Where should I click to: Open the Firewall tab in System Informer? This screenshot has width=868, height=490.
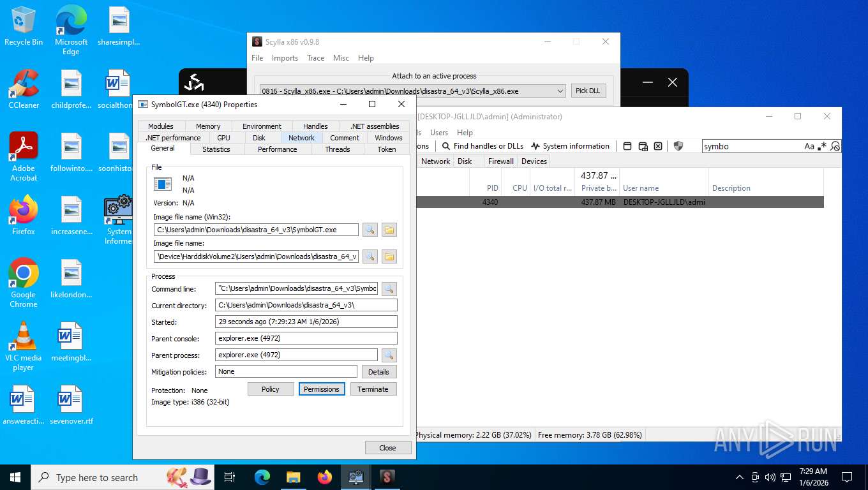(x=501, y=161)
